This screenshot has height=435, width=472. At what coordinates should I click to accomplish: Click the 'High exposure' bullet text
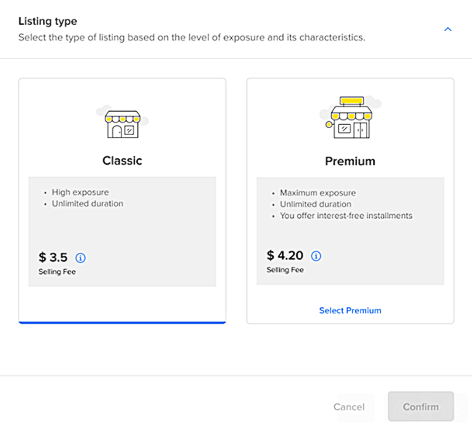(x=80, y=192)
